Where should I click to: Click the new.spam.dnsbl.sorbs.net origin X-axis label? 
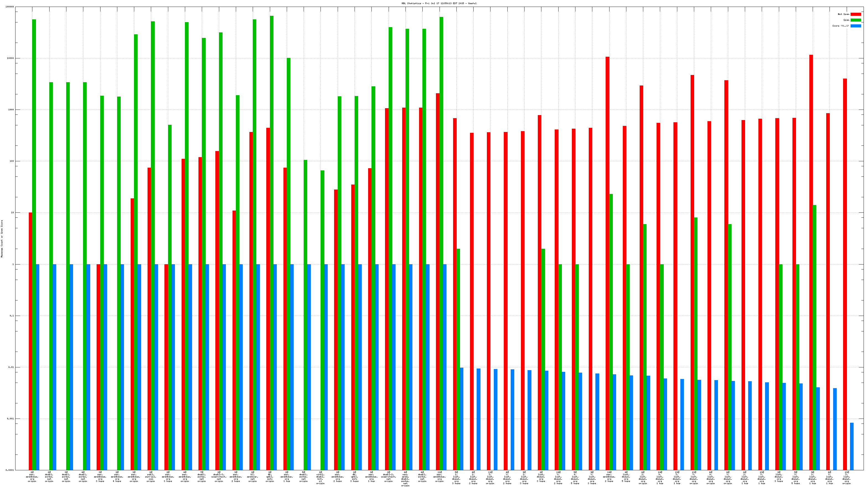(x=405, y=478)
